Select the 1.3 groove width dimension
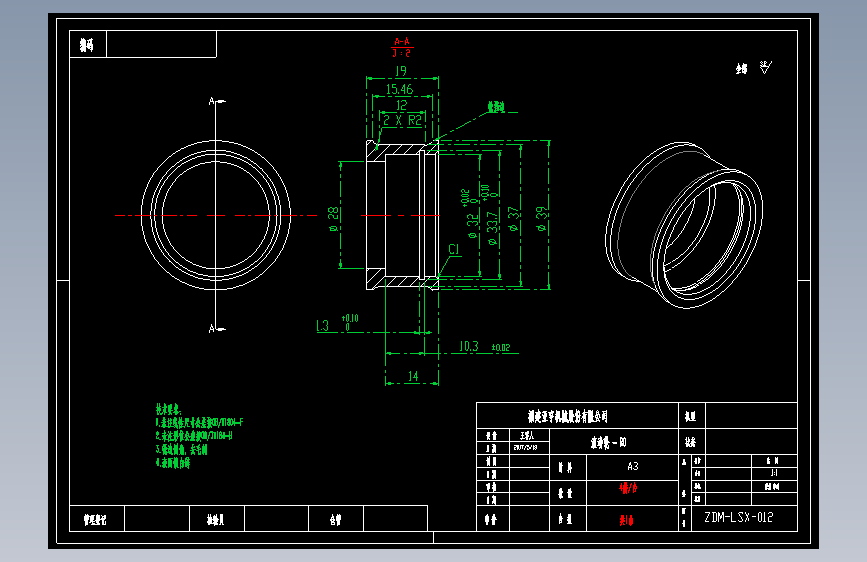 [322, 326]
